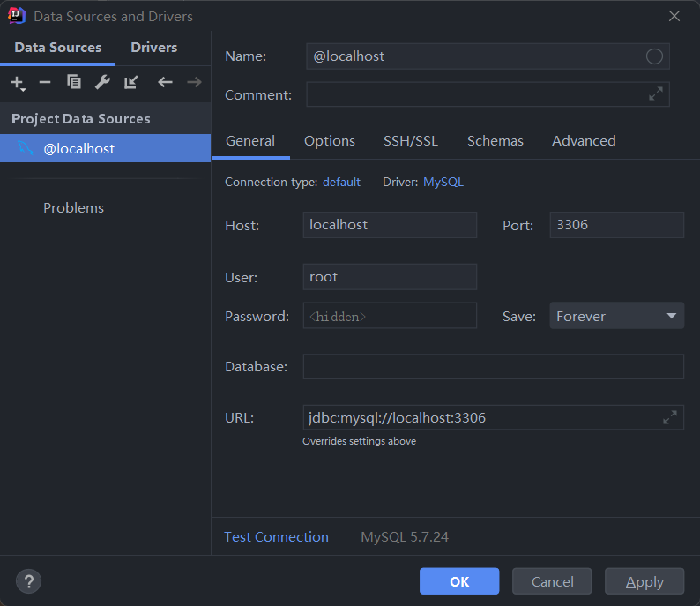Change driver via the MySQL link
Image resolution: width=700 pixels, height=606 pixels.
[443, 183]
